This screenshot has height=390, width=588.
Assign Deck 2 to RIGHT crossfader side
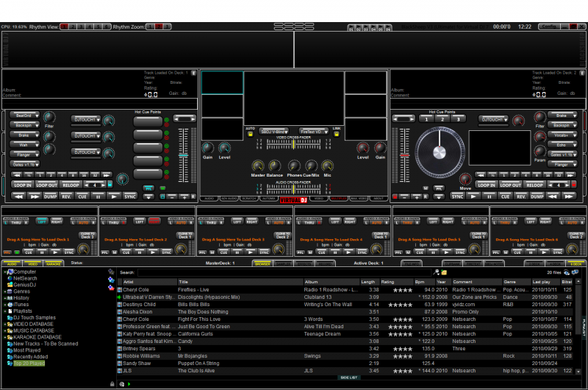[x=154, y=221]
